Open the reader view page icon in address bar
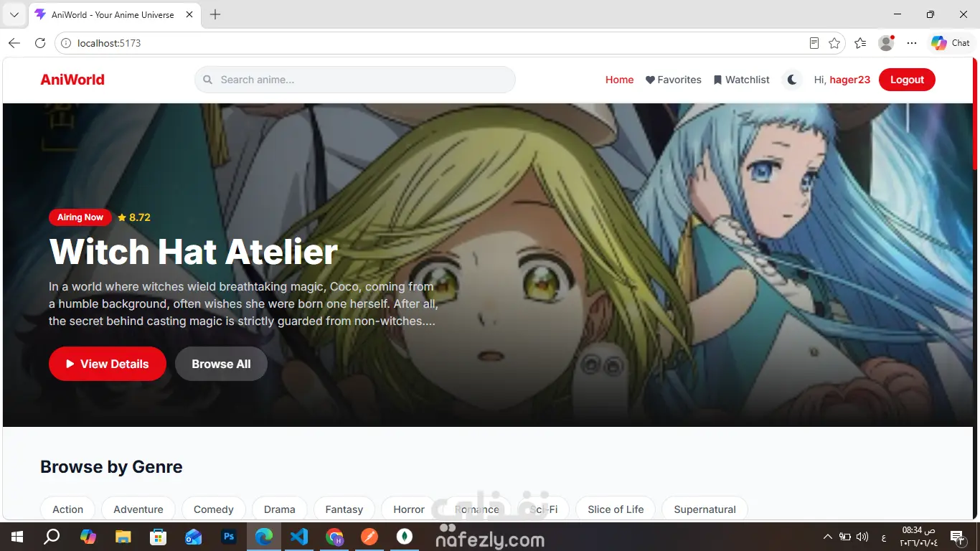Viewport: 980px width, 551px height. coord(814,43)
